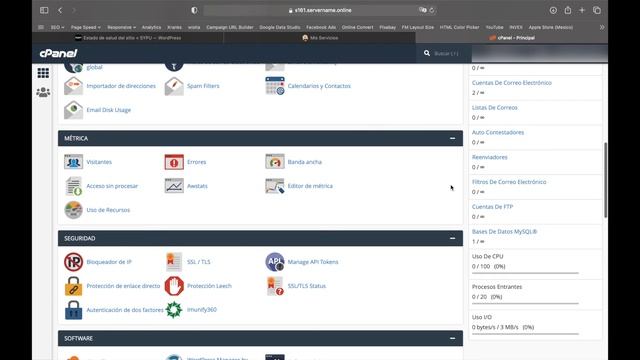Open the user manager sidebar icon

pos(43,92)
